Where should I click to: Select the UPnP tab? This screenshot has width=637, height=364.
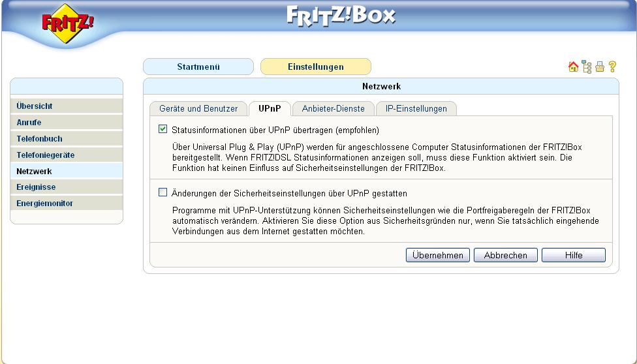[270, 108]
